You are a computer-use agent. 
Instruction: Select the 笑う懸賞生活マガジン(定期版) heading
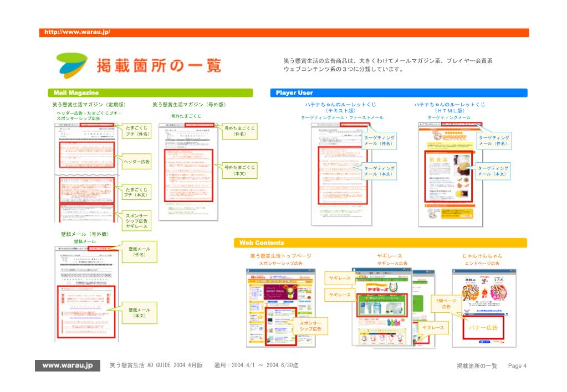[x=89, y=105]
